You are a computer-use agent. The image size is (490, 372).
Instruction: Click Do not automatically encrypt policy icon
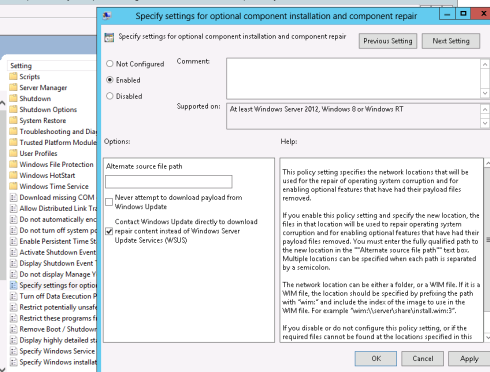pyautogui.click(x=13, y=219)
